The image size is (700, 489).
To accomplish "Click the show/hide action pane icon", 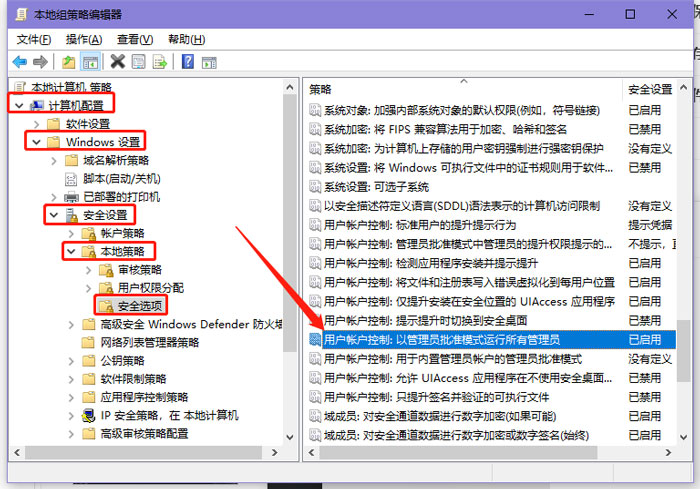I will pos(207,62).
